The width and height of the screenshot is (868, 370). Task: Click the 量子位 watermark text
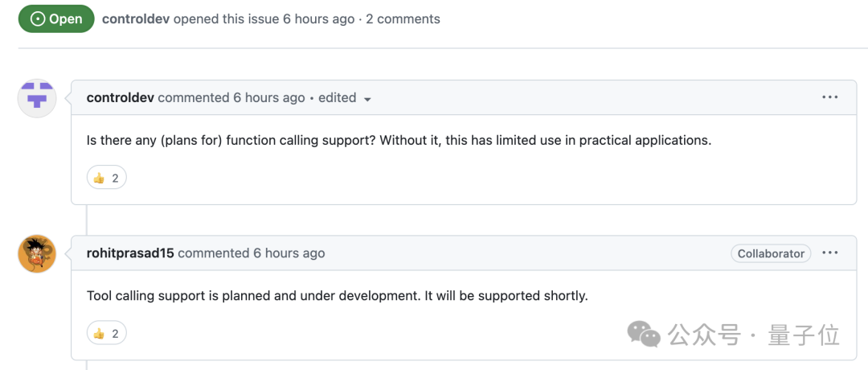coord(804,334)
